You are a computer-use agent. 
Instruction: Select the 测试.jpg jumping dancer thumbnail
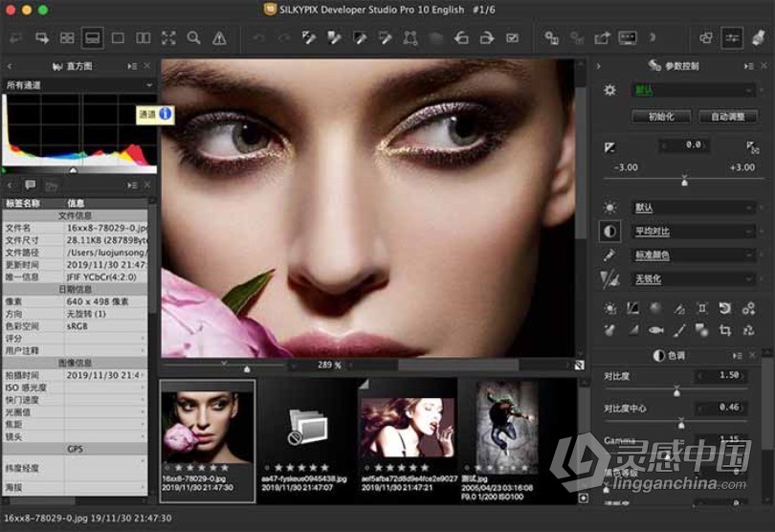click(506, 440)
